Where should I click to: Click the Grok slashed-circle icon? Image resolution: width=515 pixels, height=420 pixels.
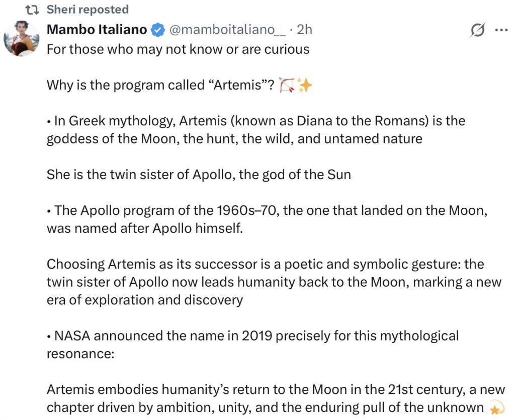(477, 31)
